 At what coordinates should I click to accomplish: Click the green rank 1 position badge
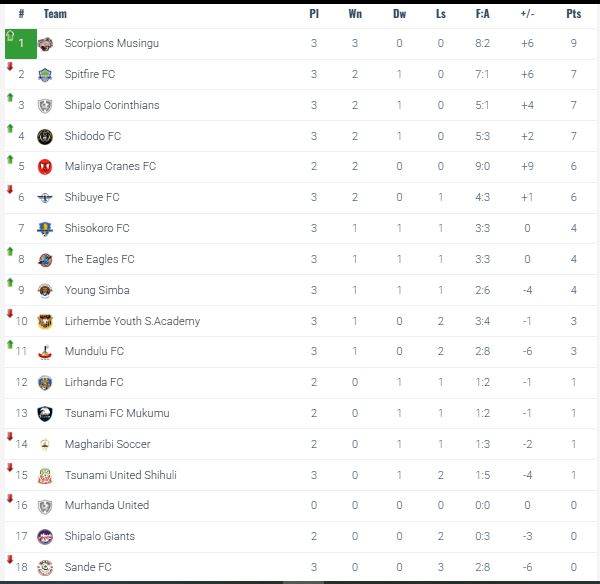(20, 44)
